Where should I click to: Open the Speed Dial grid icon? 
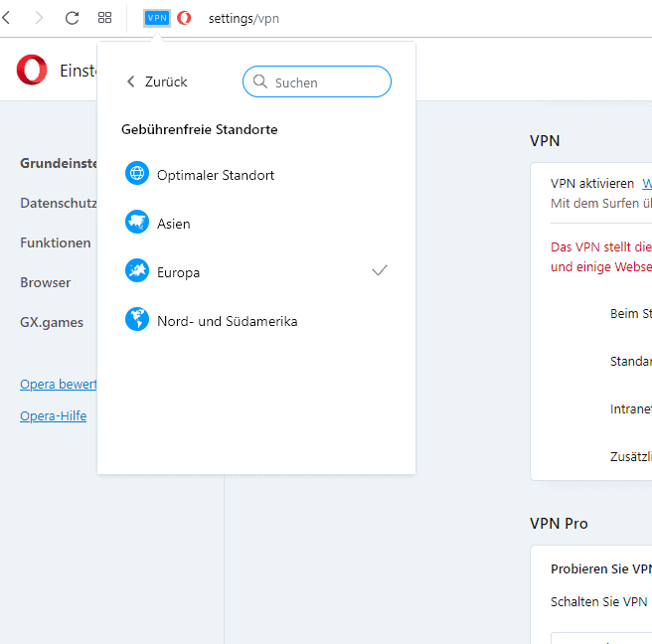104,18
